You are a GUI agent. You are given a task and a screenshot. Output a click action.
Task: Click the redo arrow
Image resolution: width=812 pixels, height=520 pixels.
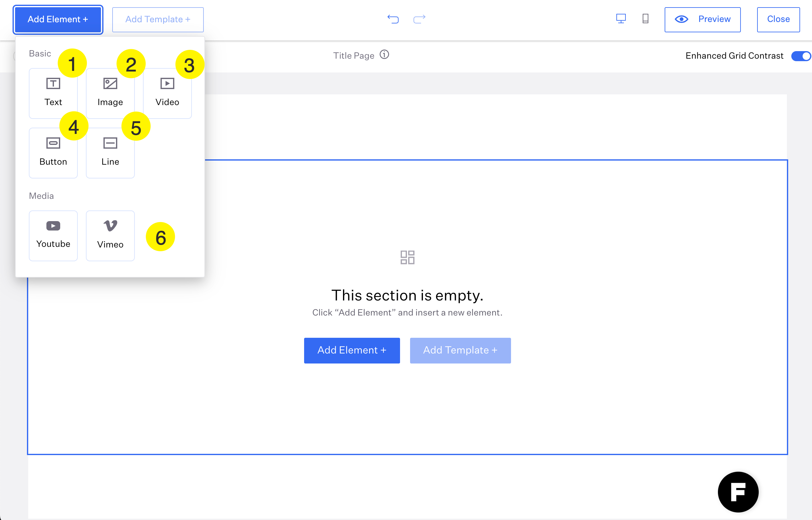[x=419, y=19]
